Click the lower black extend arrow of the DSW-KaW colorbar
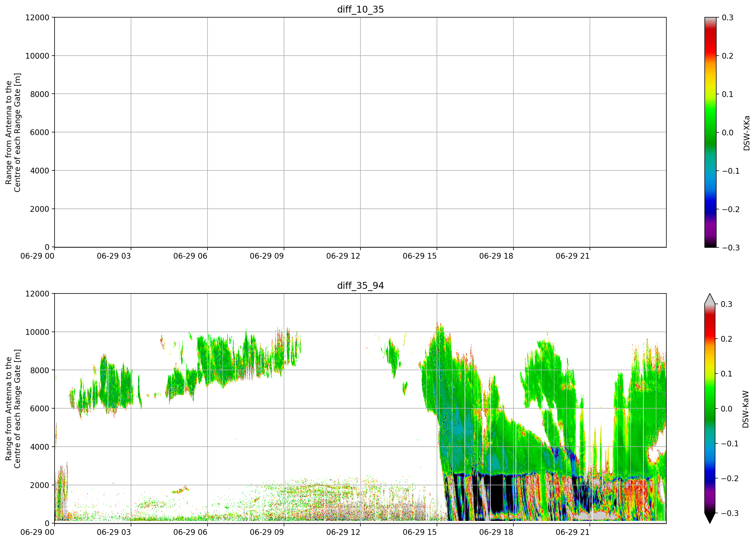The width and height of the screenshot is (756, 542). pos(710,518)
